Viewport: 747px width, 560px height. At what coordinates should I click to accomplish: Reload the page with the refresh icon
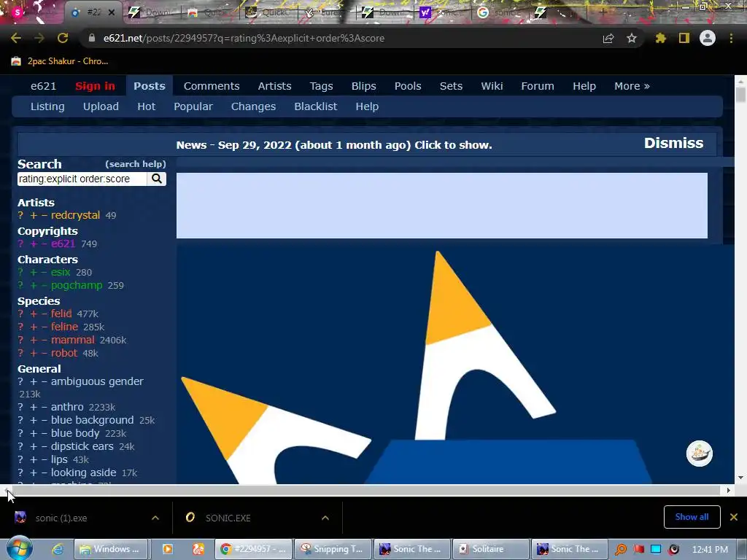coord(63,38)
